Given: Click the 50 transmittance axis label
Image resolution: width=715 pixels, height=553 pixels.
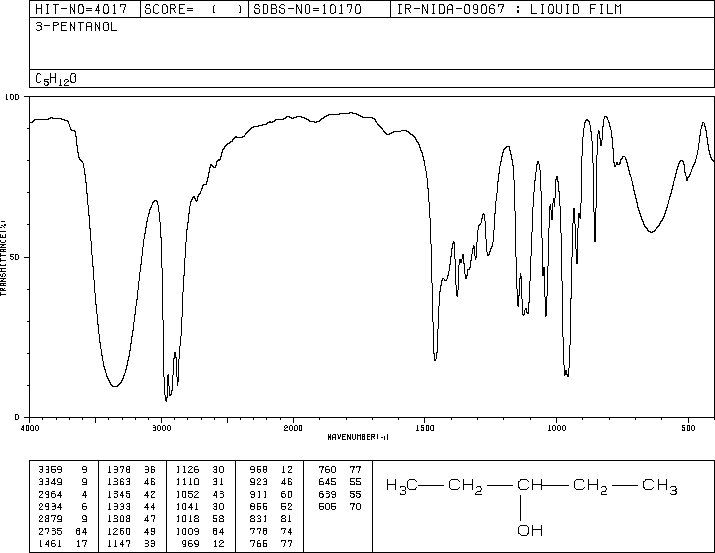Looking at the screenshot, I should pyautogui.click(x=14, y=257).
